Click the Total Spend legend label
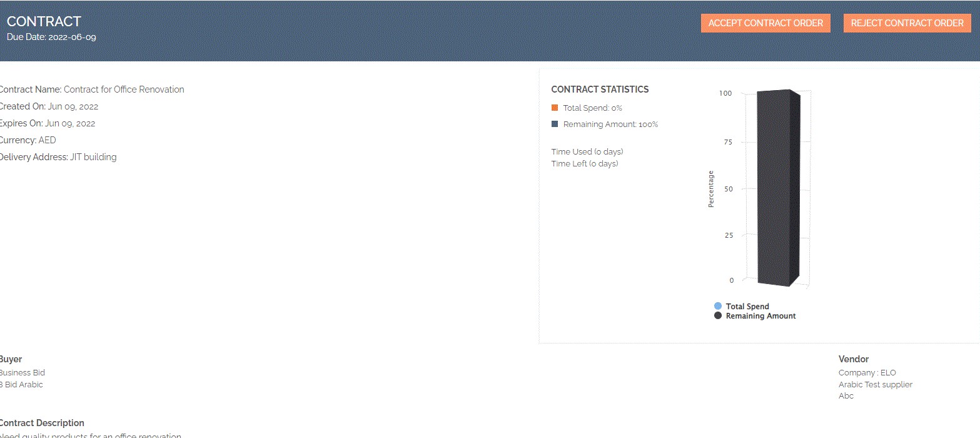980x438 pixels. pyautogui.click(x=747, y=307)
